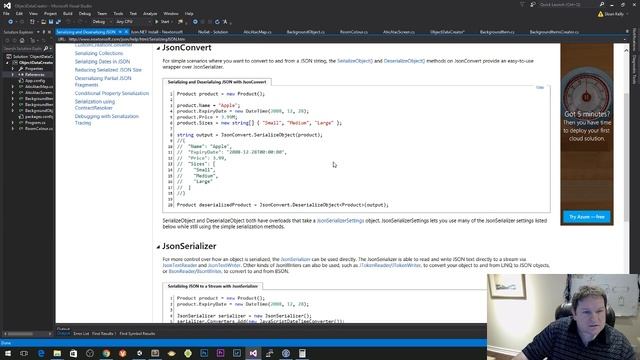Open the Edit menu
Screen dimensions: 640x360
(19, 13)
